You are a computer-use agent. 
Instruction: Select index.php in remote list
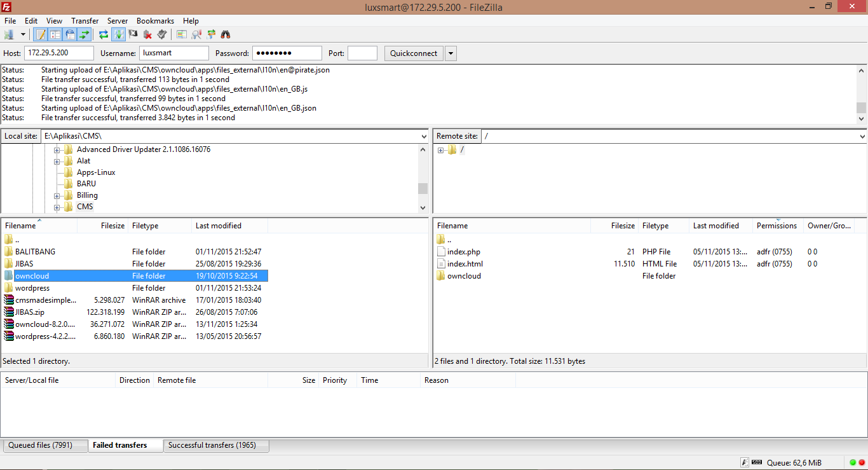tap(463, 252)
